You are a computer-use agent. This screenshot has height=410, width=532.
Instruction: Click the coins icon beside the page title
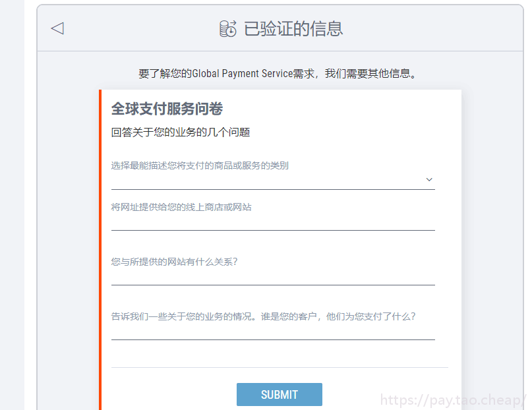pos(225,29)
